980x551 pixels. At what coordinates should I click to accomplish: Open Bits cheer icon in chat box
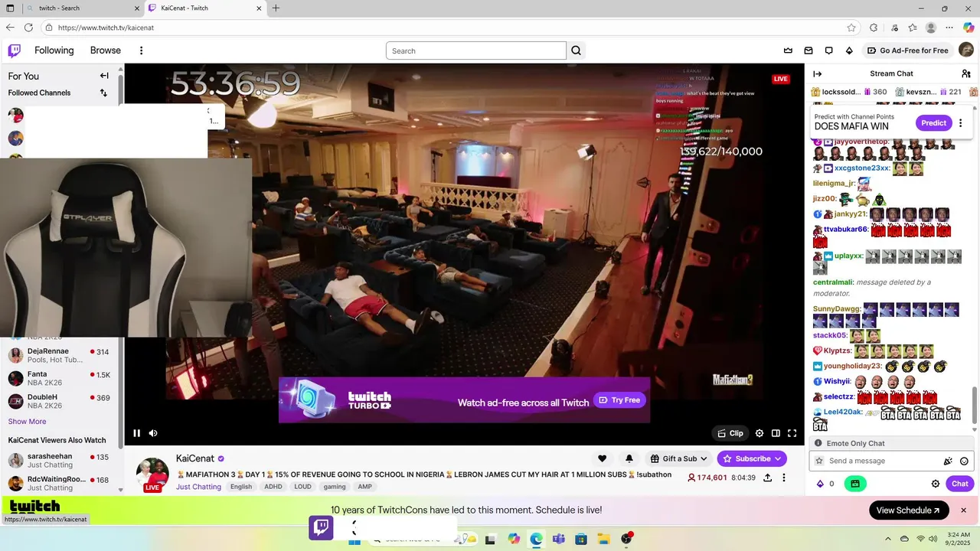[948, 461]
